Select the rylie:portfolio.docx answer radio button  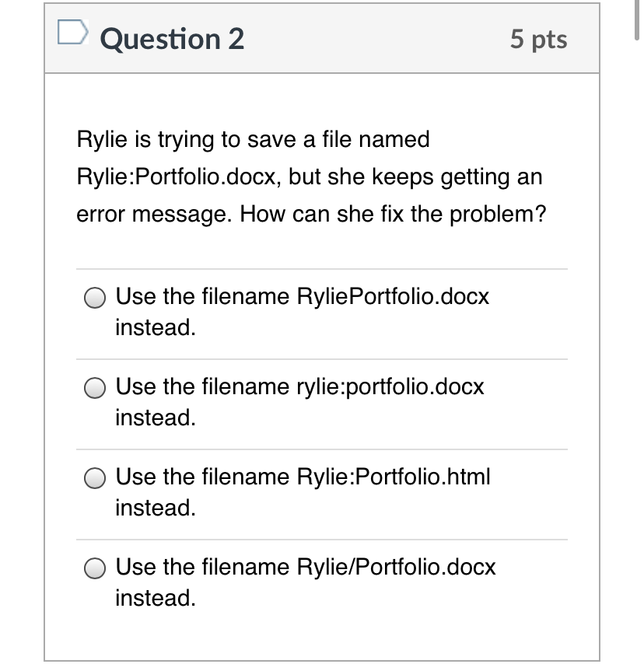94,387
